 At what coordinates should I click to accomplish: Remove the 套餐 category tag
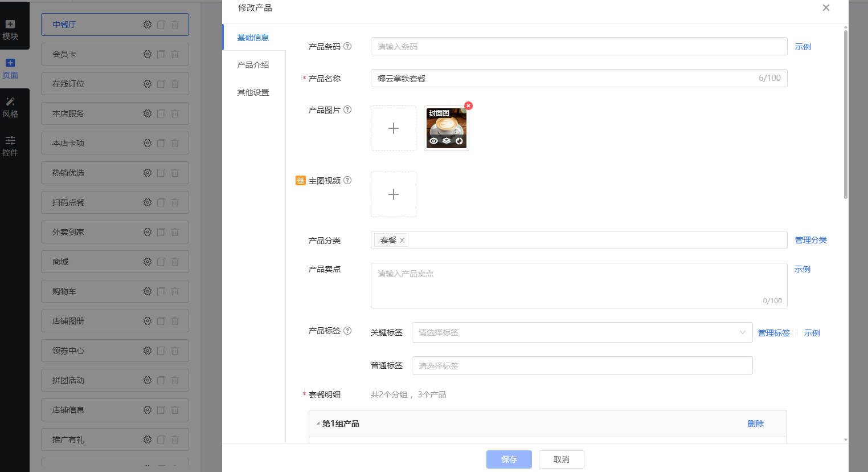402,241
